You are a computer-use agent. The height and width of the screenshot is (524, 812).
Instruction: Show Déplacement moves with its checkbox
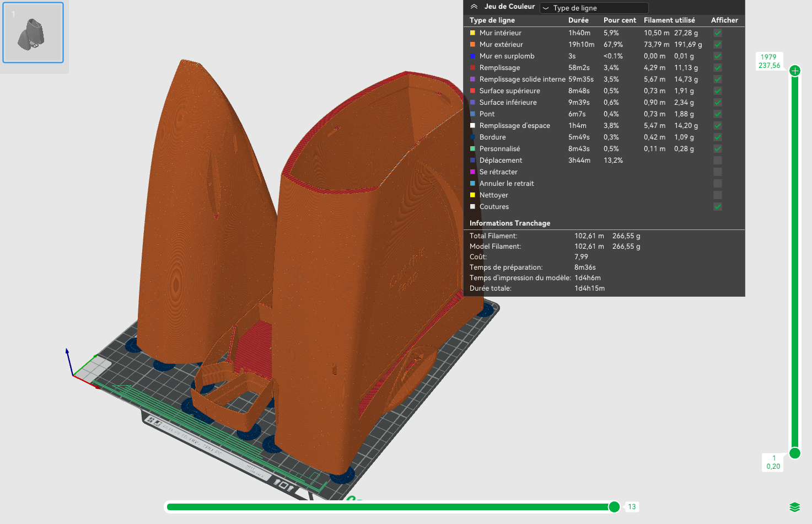717,161
